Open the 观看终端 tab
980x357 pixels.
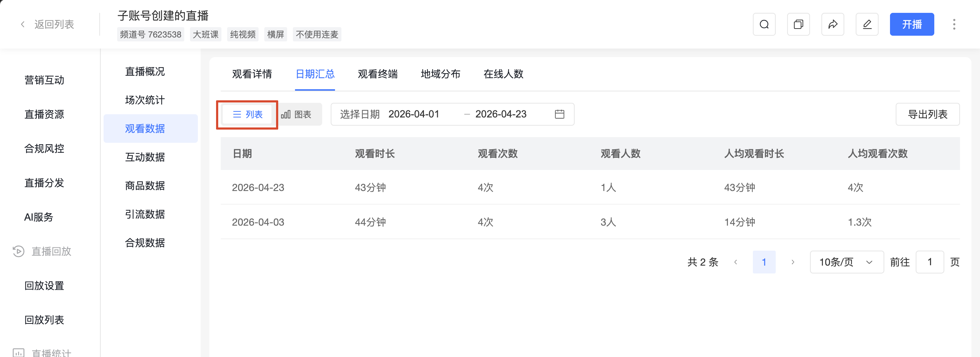pyautogui.click(x=378, y=74)
